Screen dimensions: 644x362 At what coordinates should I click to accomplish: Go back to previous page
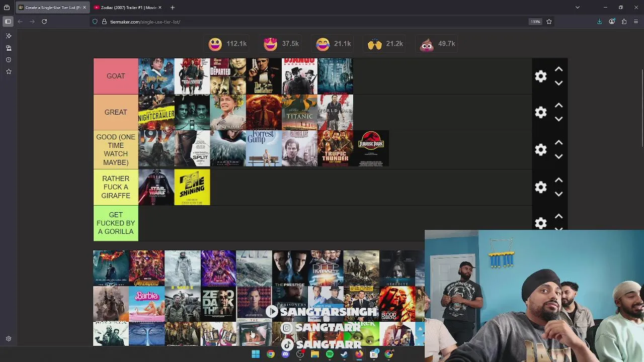click(20, 22)
